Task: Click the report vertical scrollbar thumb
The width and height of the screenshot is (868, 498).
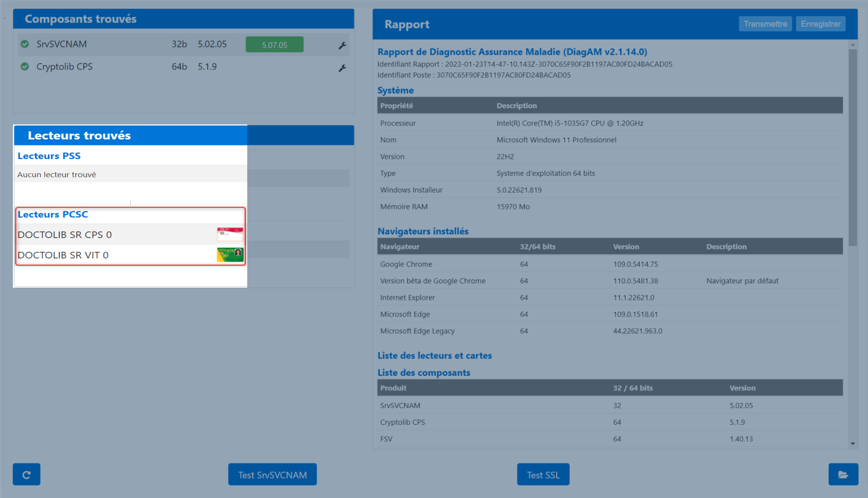Action: (x=853, y=147)
